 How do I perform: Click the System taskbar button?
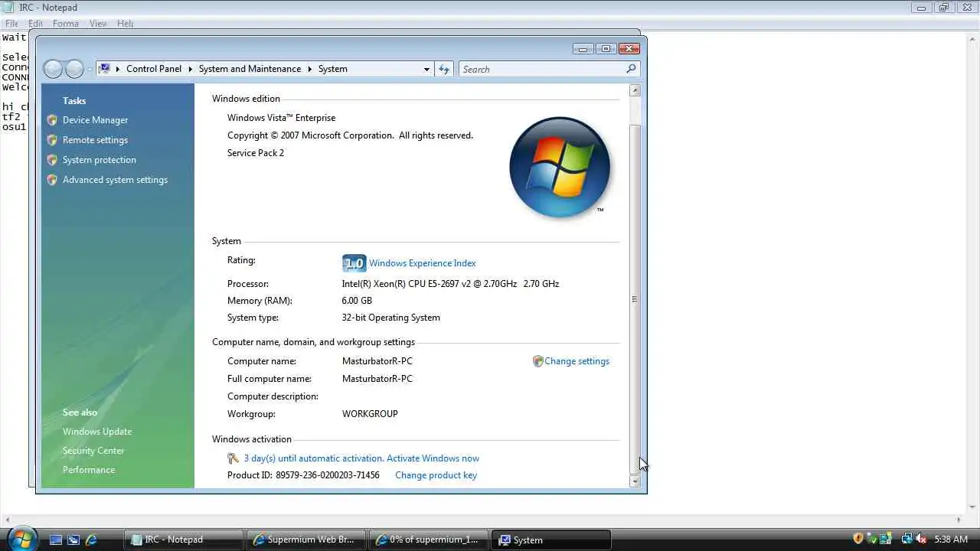pyautogui.click(x=550, y=540)
